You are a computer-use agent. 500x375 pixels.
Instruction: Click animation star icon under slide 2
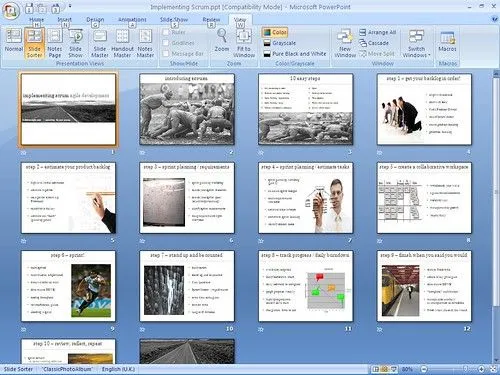[142, 152]
